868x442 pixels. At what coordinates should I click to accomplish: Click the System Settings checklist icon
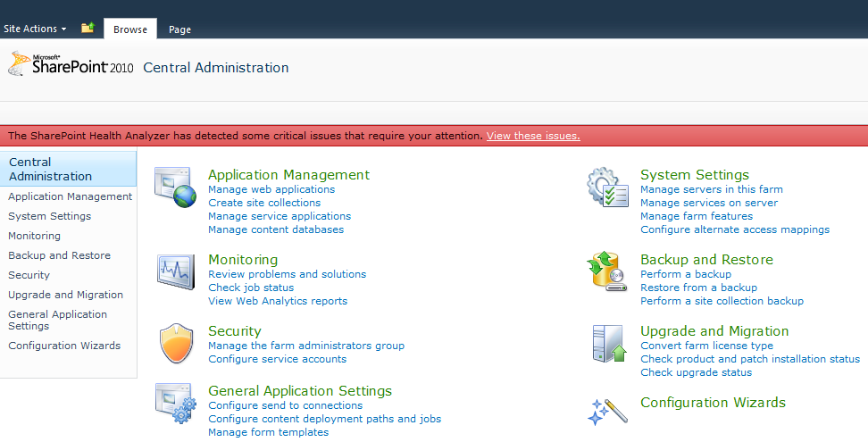click(x=606, y=188)
